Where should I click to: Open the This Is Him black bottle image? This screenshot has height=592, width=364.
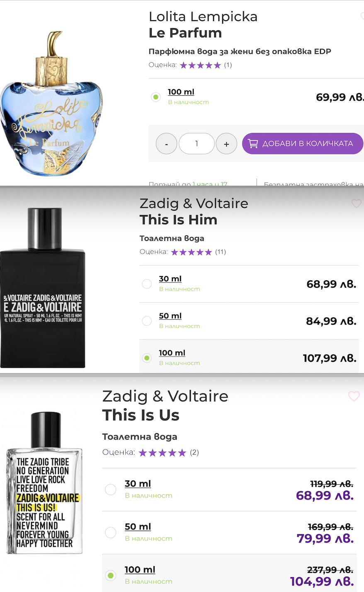[x=43, y=288]
